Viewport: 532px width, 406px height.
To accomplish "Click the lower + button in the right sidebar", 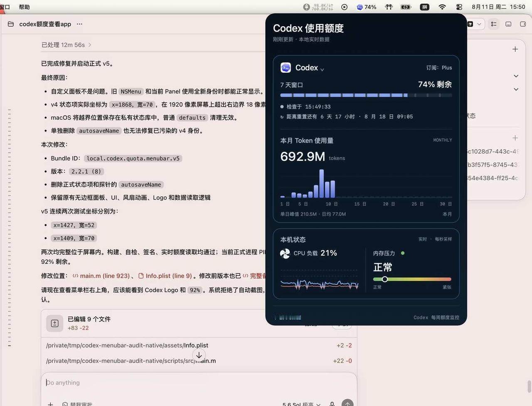I will (515, 138).
